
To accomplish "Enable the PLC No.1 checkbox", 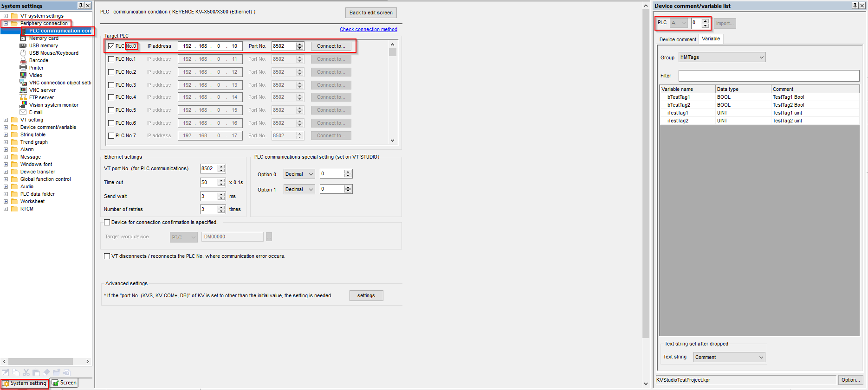I will (x=111, y=59).
